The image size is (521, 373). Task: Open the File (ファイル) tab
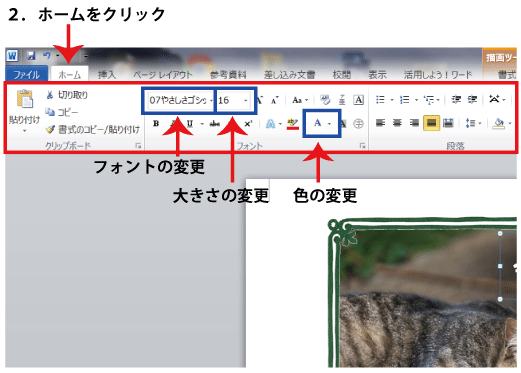27,74
